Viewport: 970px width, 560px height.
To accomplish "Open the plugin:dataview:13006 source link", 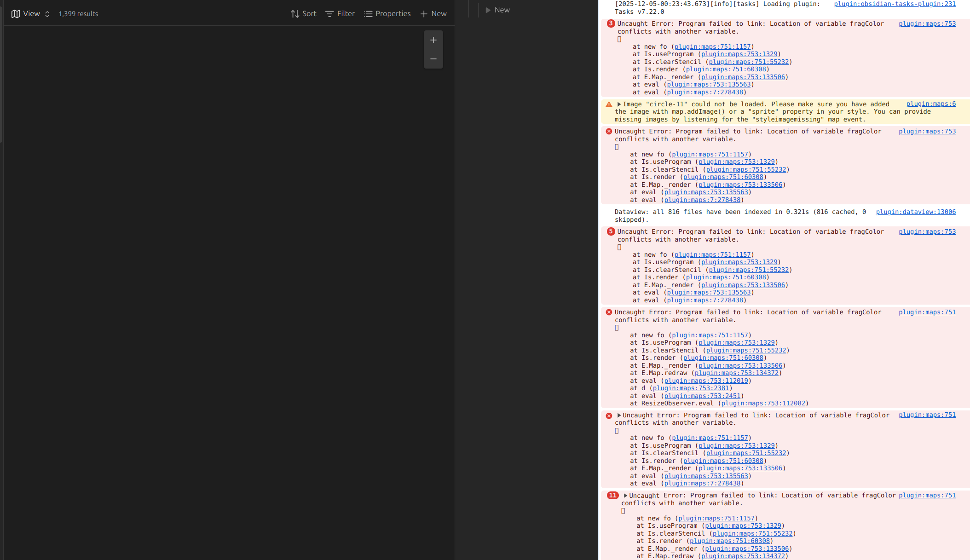I will 915,212.
